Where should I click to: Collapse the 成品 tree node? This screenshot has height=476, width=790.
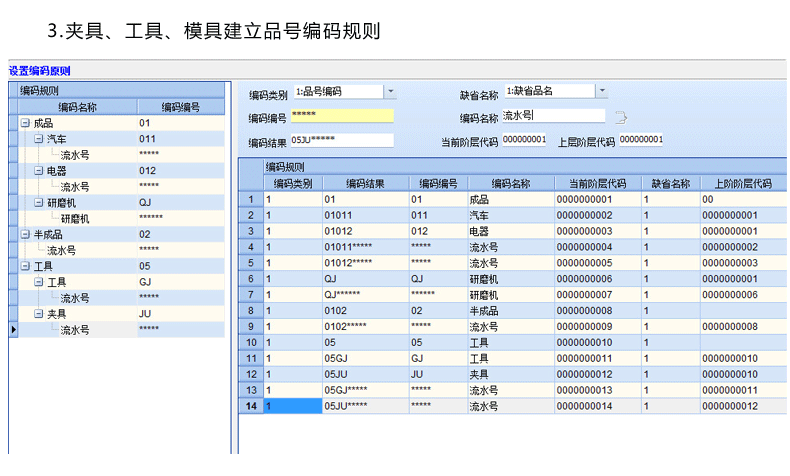24,123
